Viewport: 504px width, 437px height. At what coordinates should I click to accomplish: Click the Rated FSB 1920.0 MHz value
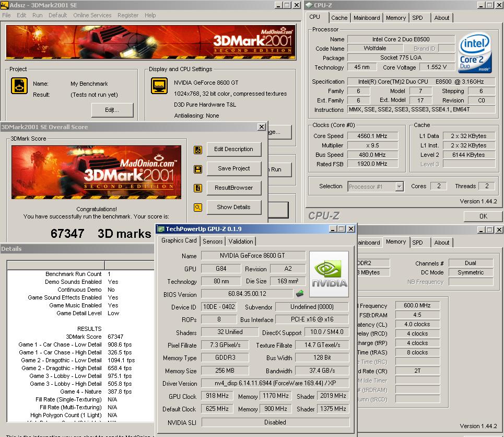point(372,164)
